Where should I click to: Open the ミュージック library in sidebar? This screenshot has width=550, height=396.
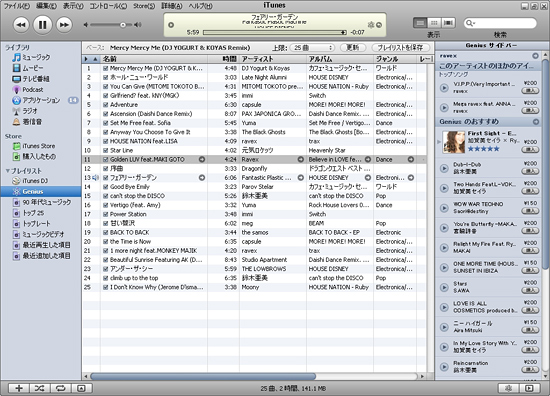[x=31, y=57]
